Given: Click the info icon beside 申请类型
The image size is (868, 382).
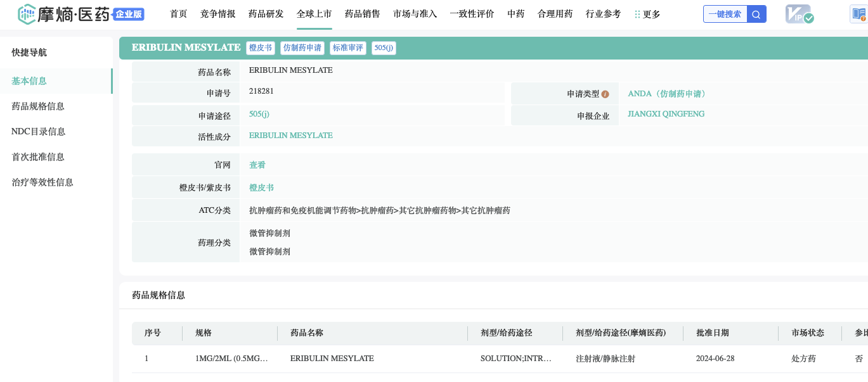Looking at the screenshot, I should [605, 94].
